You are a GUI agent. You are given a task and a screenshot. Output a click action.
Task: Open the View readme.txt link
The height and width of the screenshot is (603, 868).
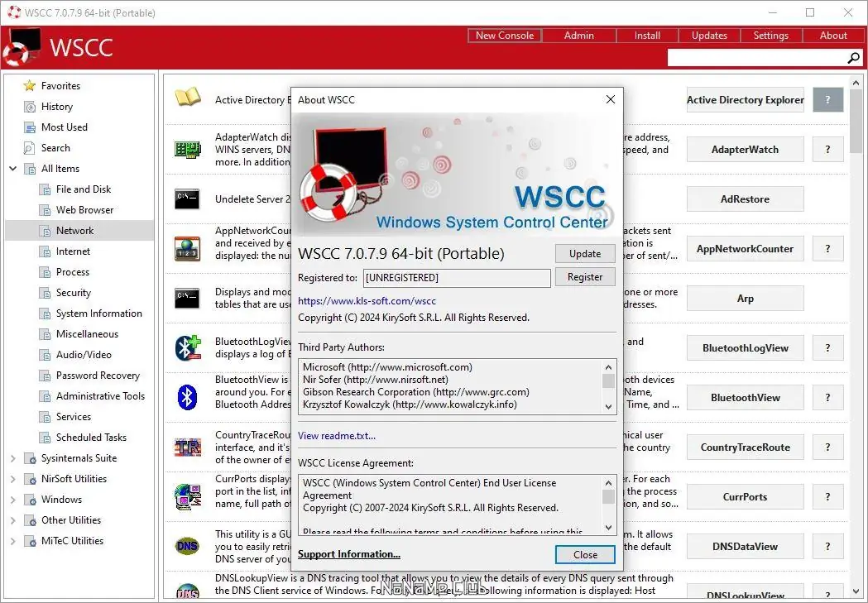coord(337,436)
